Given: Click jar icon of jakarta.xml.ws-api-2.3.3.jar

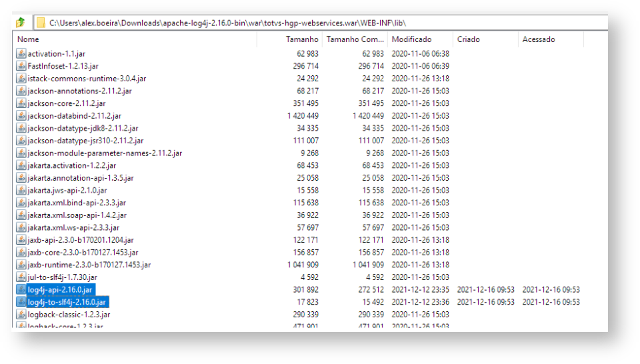Looking at the screenshot, I should pos(21,227).
